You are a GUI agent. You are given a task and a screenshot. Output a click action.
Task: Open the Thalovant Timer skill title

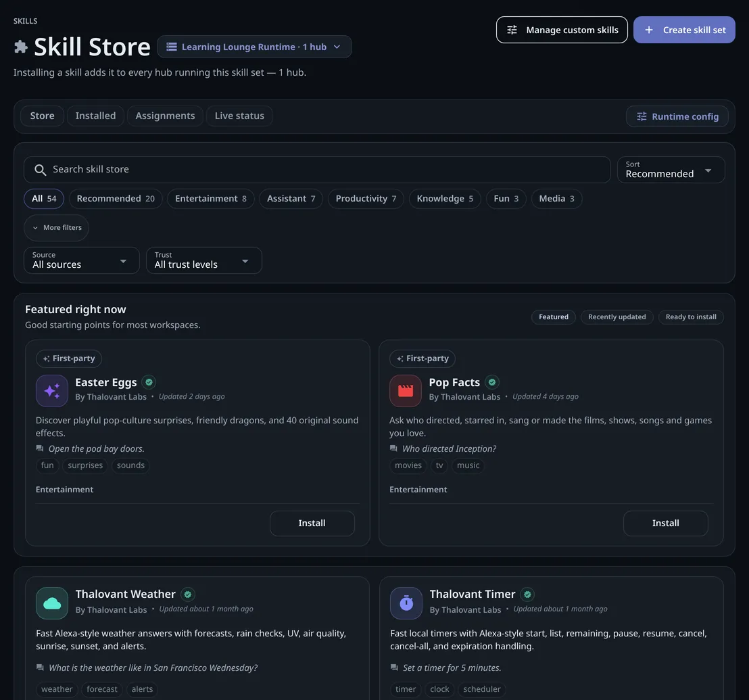pyautogui.click(x=472, y=594)
